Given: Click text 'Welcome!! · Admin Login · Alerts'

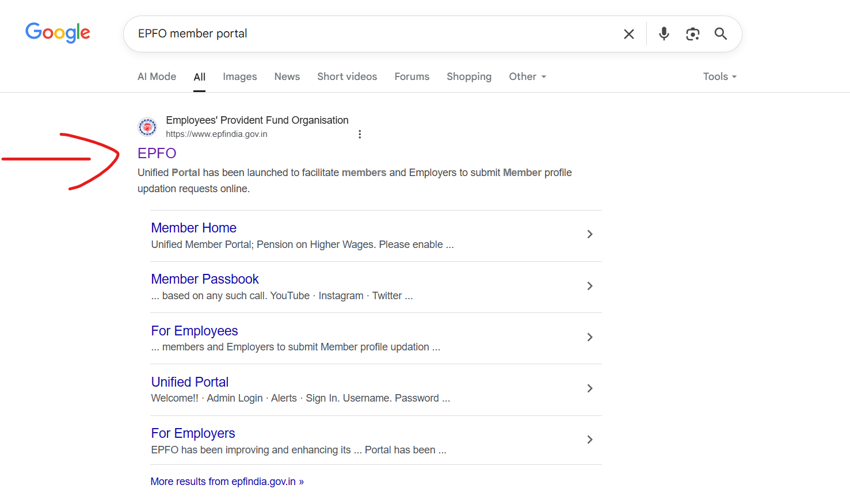Looking at the screenshot, I should pos(224,398).
